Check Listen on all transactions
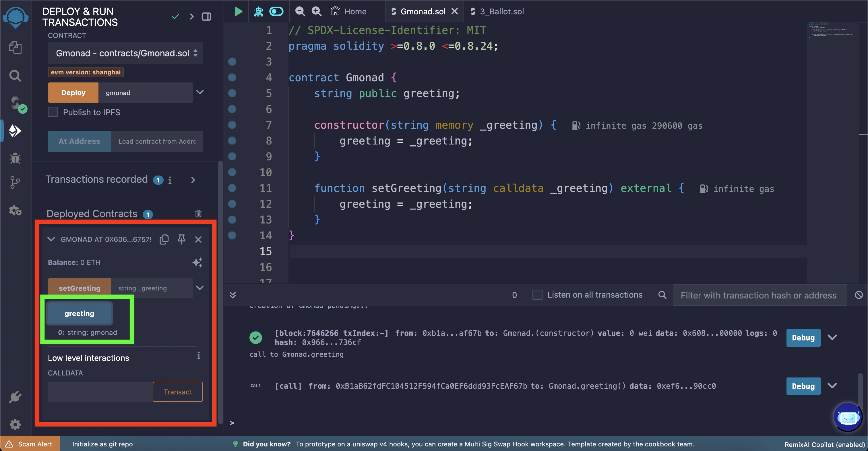This screenshot has height=451, width=868. click(x=537, y=294)
